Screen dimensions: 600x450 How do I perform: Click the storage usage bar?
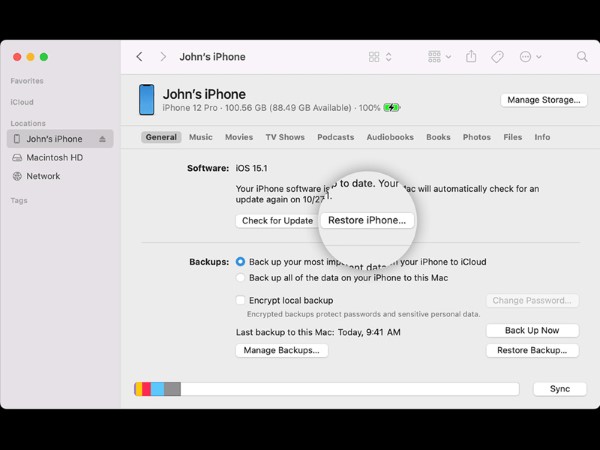[326, 389]
